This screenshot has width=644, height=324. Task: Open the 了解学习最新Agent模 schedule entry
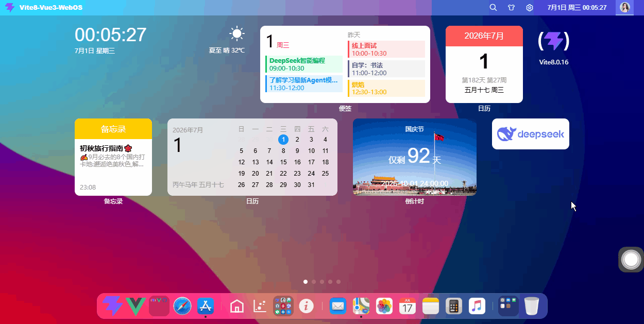[x=304, y=84]
